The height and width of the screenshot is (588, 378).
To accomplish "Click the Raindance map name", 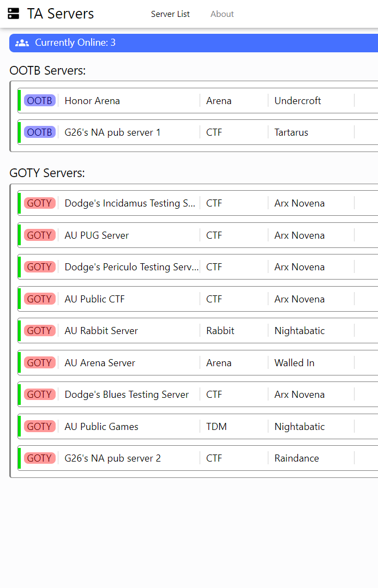I will 297,458.
